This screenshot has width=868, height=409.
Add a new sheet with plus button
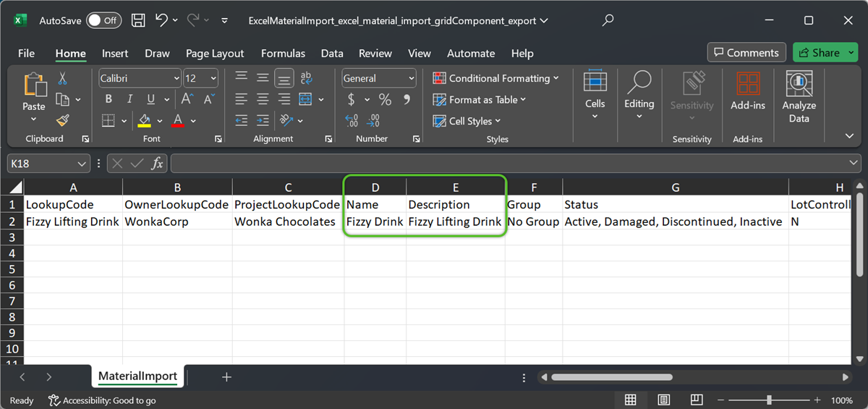pos(226,377)
